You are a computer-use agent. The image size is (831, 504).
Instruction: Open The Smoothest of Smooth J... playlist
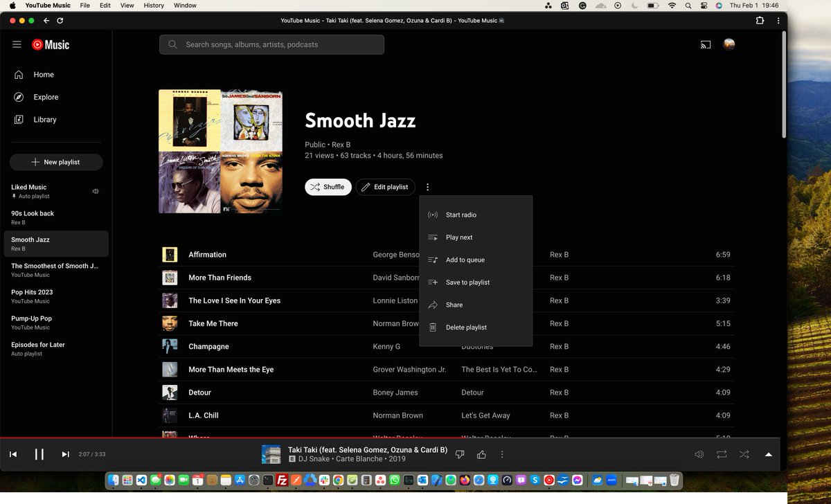56,270
